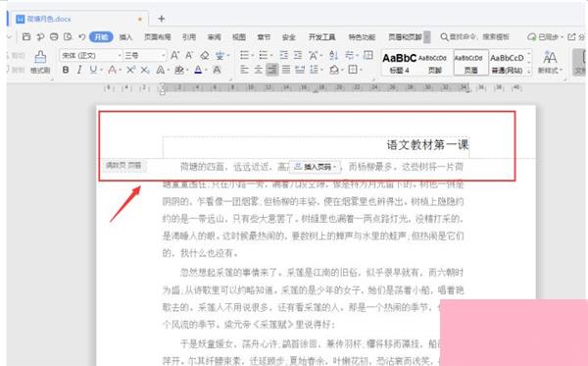This screenshot has width=588, height=366.
Task: Switch to the 开始 ribbon tab
Action: click(x=101, y=36)
